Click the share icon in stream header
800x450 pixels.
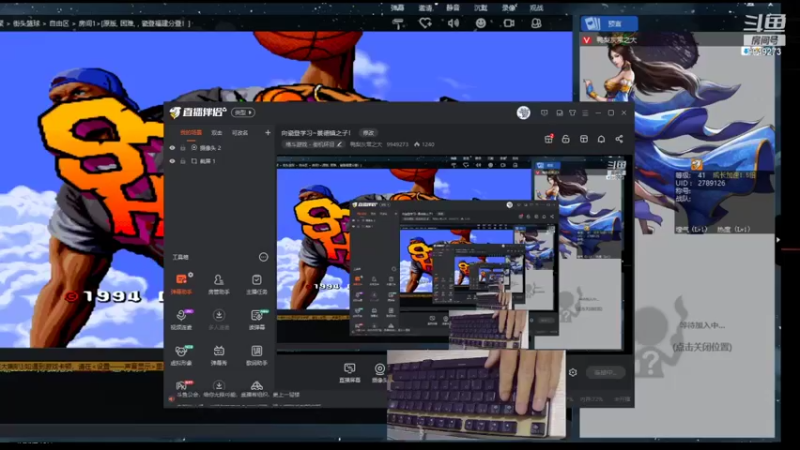619,139
